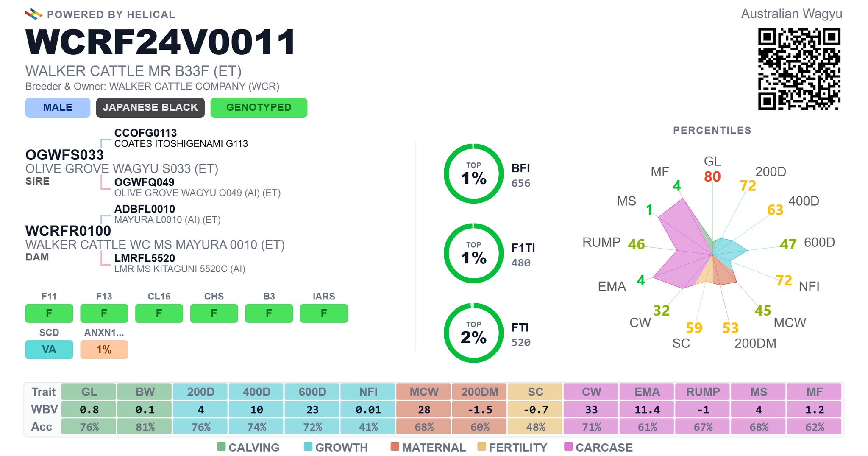Select the F1TI top 1% circular gauge
This screenshot has width=868, height=456.
(473, 253)
